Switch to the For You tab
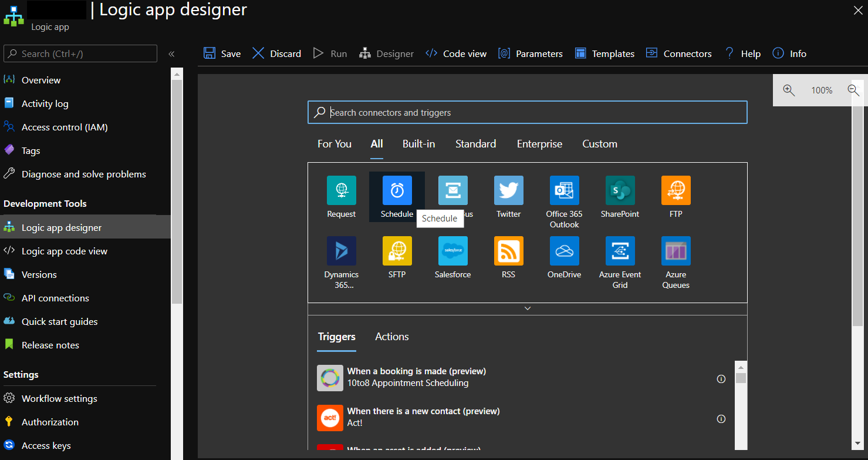Viewport: 868px width, 460px height. [335, 144]
